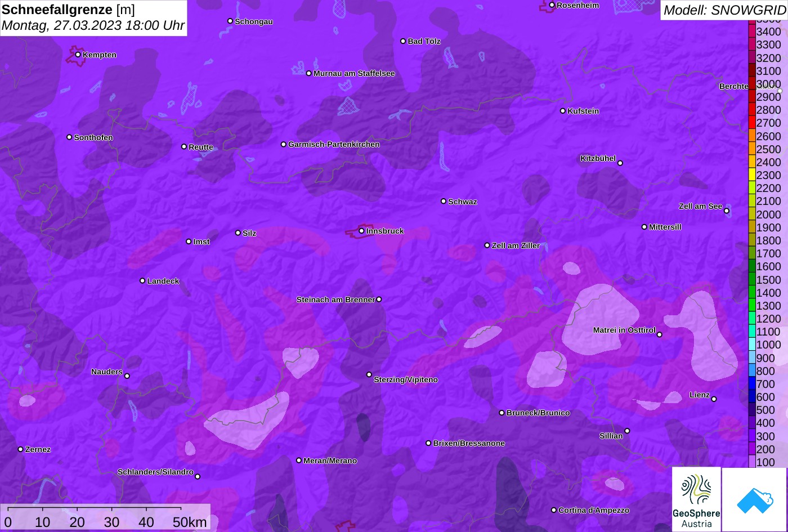This screenshot has height=532, width=788.
Task: Click the Bruneck/Brunico label
Action: click(x=538, y=413)
